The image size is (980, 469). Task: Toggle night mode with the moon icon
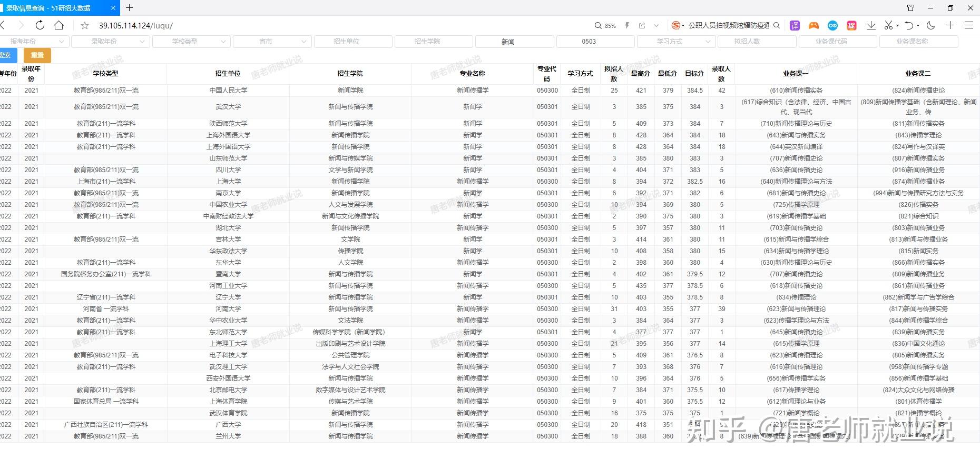(x=931, y=25)
